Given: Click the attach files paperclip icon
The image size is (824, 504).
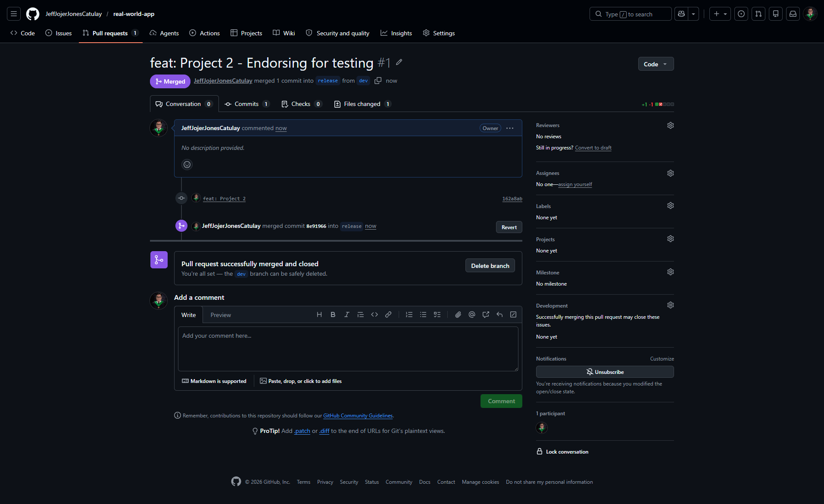Looking at the screenshot, I should tap(458, 315).
